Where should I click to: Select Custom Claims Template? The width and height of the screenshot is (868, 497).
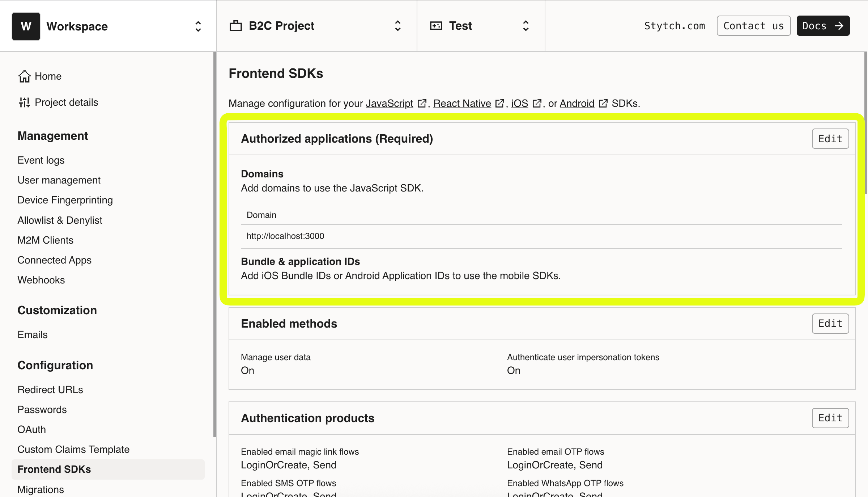(x=73, y=449)
